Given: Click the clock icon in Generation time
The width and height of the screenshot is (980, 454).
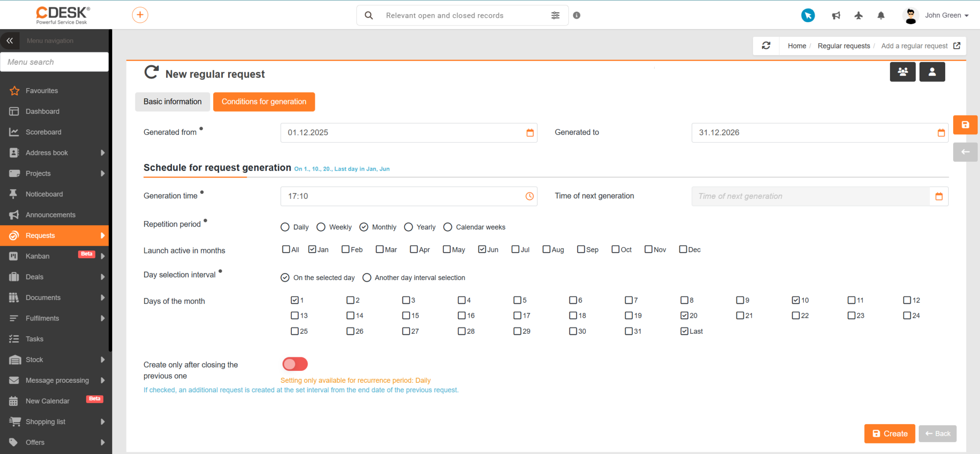Looking at the screenshot, I should (x=529, y=196).
